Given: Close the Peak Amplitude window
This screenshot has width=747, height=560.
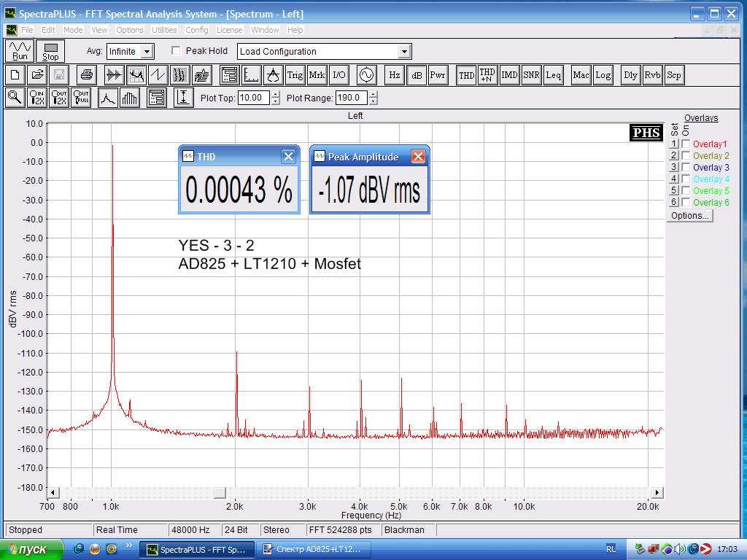Looking at the screenshot, I should tap(418, 157).
